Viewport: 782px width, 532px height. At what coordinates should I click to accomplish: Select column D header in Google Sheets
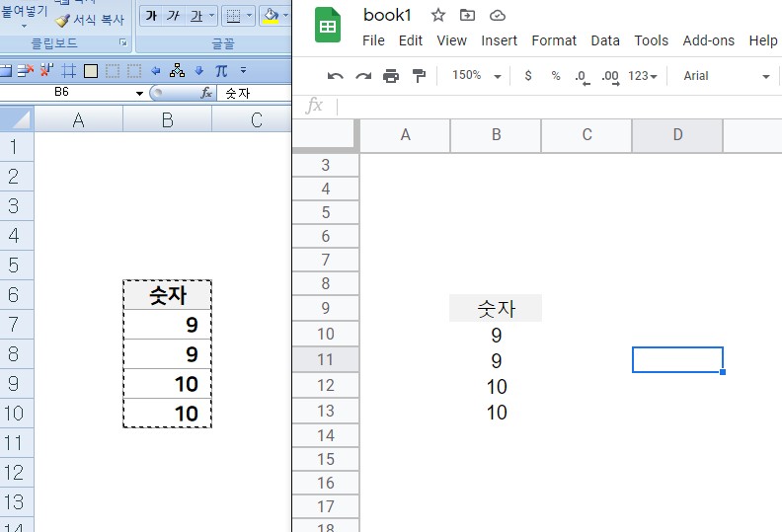(x=677, y=134)
